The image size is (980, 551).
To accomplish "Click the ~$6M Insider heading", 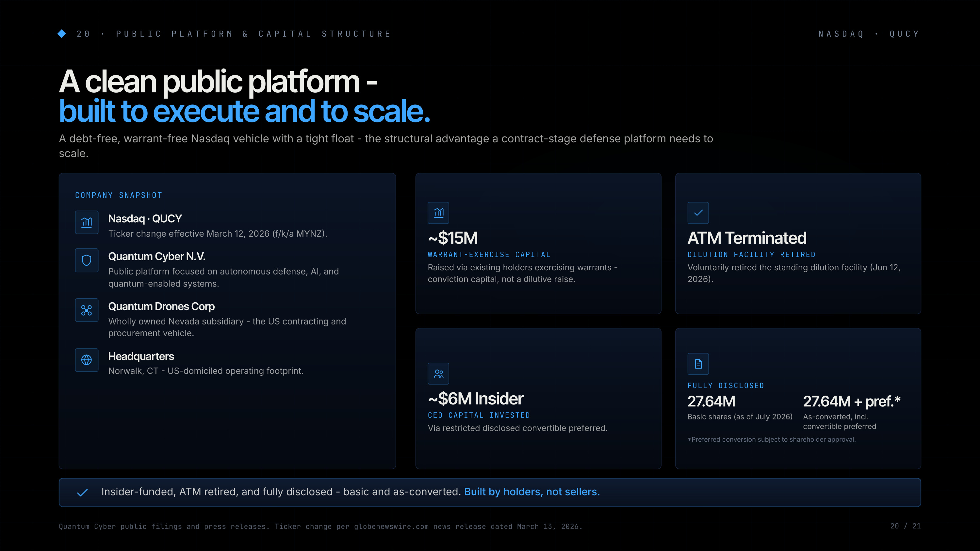I will [x=476, y=399].
